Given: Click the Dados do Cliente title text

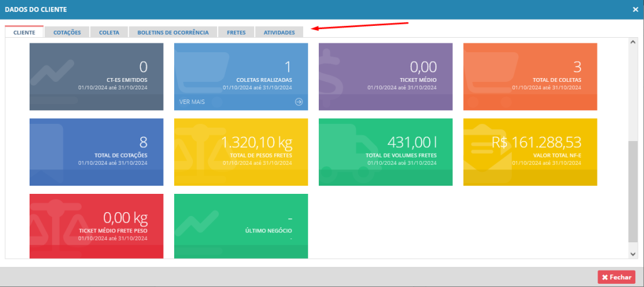Looking at the screenshot, I should point(36,9).
